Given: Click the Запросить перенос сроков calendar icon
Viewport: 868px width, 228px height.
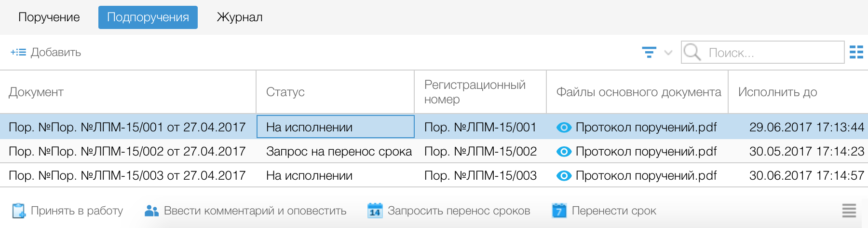Looking at the screenshot, I should (x=375, y=211).
